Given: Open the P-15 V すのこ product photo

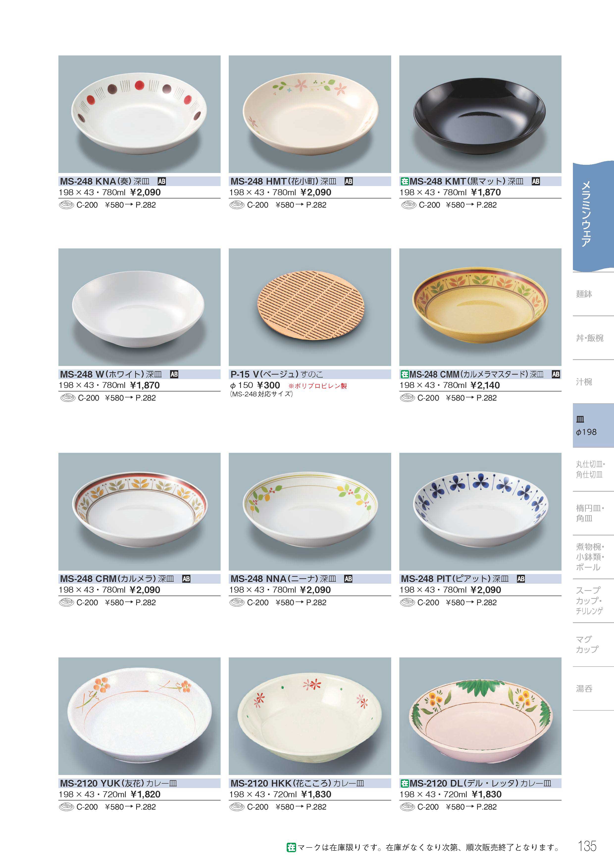Looking at the screenshot, I should tap(310, 307).
